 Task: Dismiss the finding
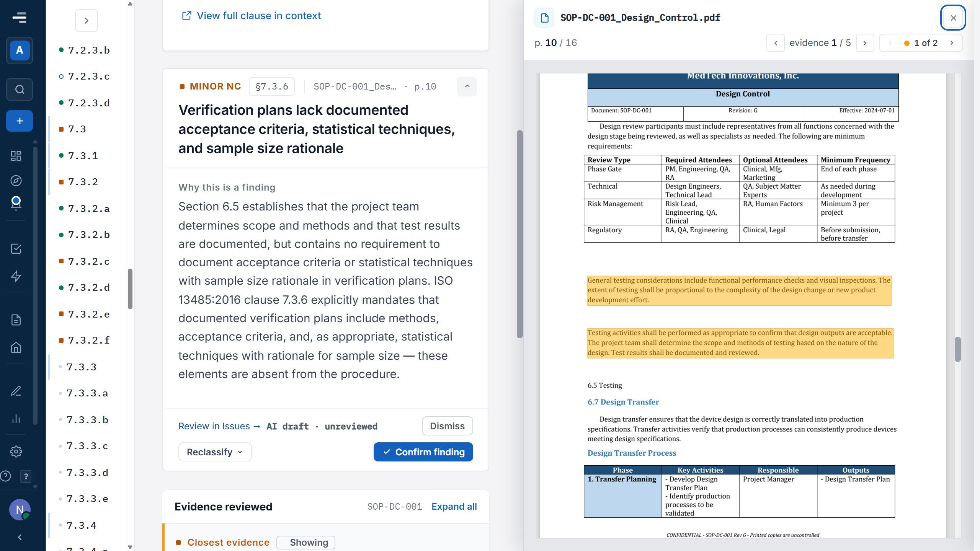(x=447, y=426)
